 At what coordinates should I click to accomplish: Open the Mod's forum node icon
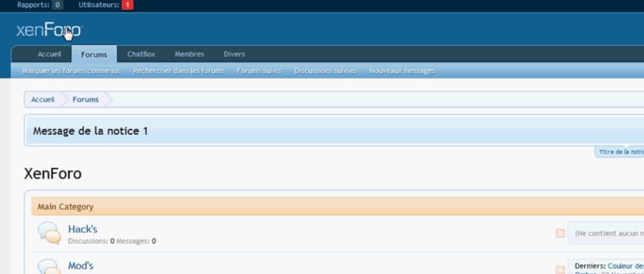click(x=49, y=266)
